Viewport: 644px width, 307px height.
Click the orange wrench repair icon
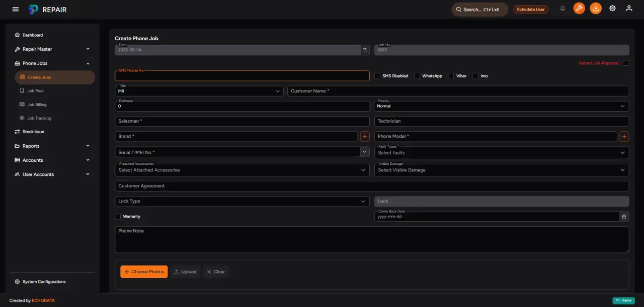(x=579, y=9)
